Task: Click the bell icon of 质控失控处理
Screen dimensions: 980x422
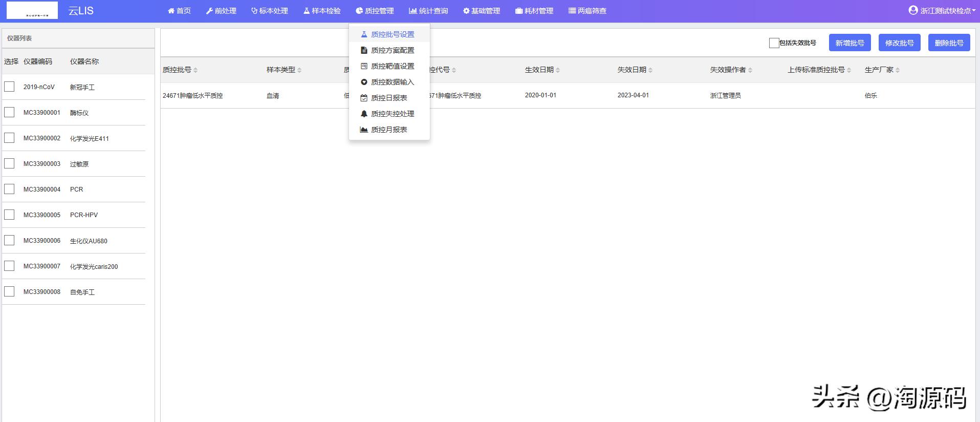Action: (364, 114)
